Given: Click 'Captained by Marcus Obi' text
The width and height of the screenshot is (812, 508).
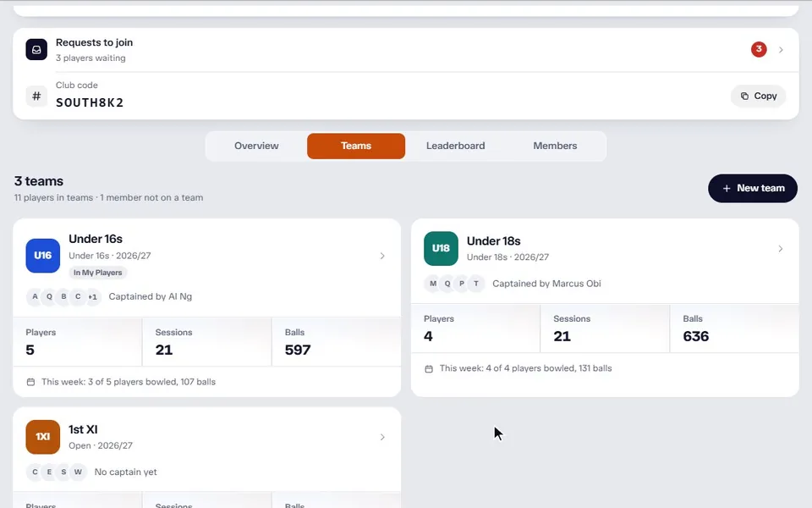Looking at the screenshot, I should tap(546, 284).
